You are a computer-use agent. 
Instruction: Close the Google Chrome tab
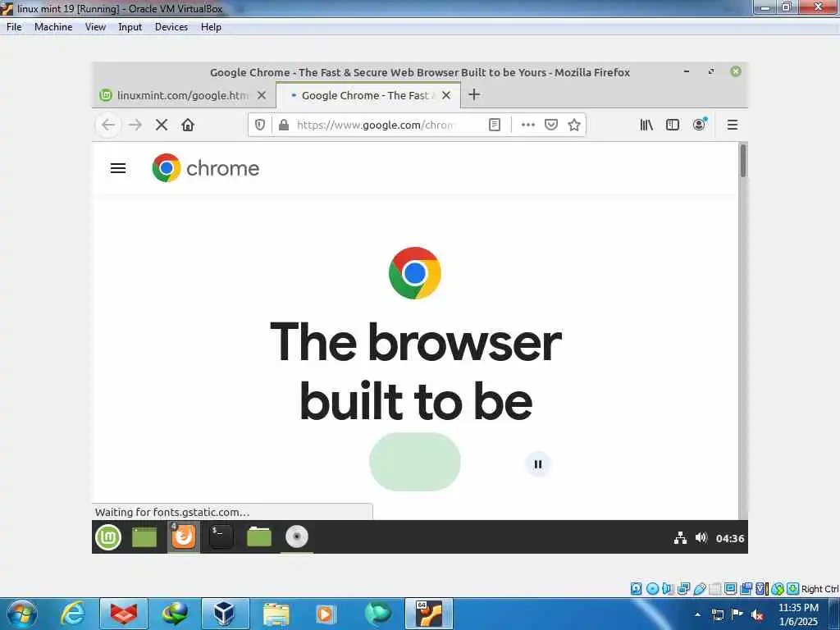(446, 95)
